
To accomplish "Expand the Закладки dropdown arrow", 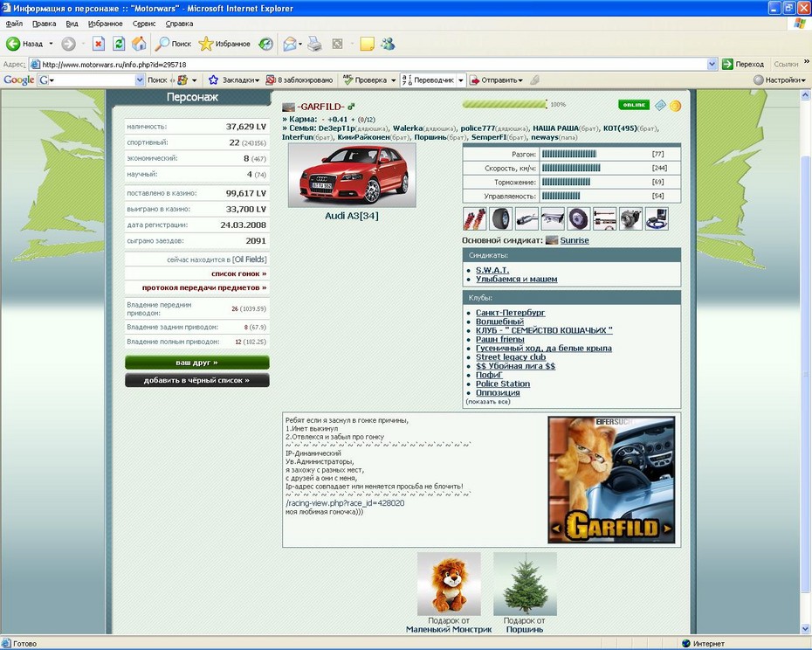I will point(257,80).
